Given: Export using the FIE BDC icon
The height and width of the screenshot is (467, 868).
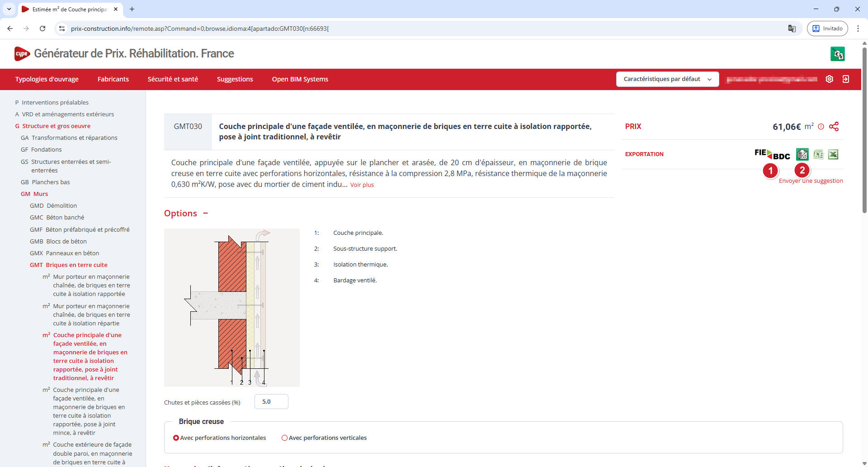Looking at the screenshot, I should [x=772, y=154].
